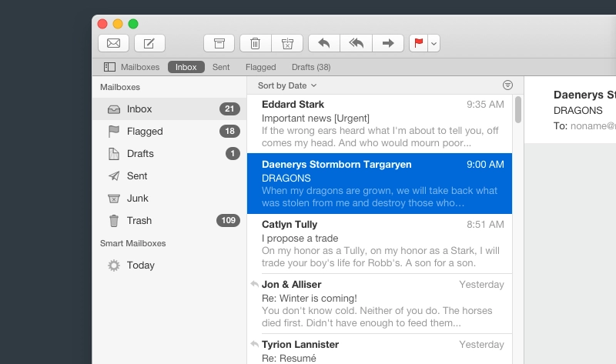Reply to the selected message

click(x=323, y=43)
